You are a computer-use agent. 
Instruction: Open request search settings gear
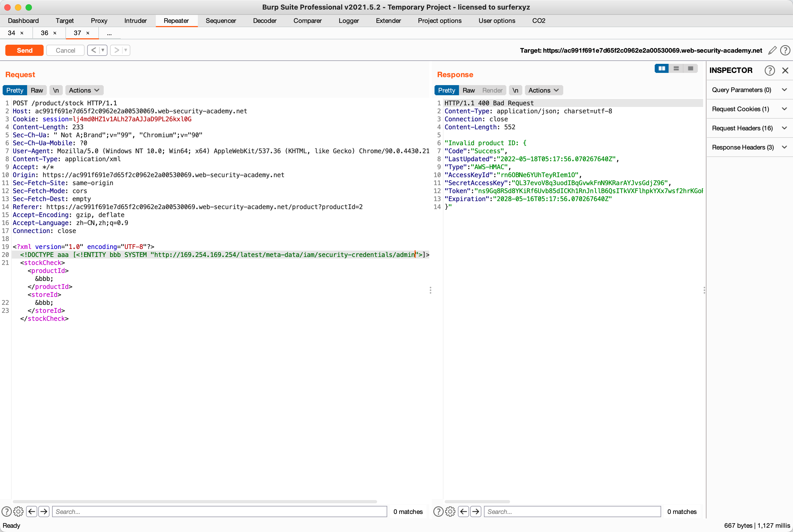point(18,512)
